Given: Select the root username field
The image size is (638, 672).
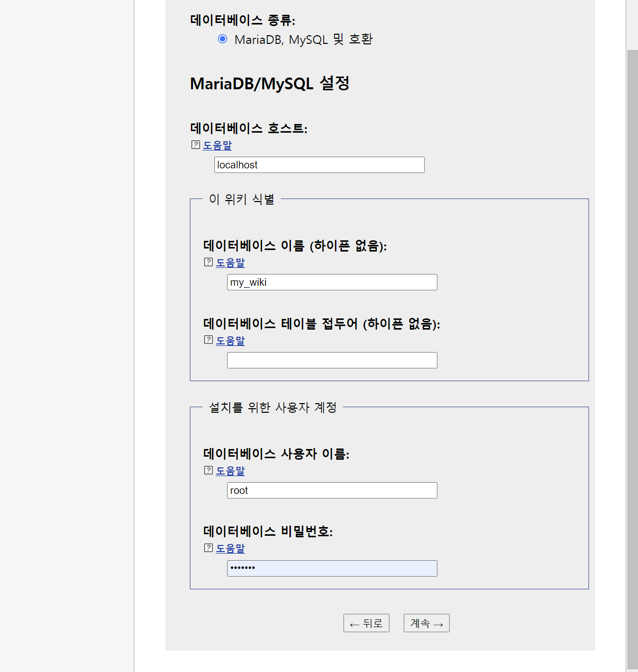Looking at the screenshot, I should [x=332, y=490].
